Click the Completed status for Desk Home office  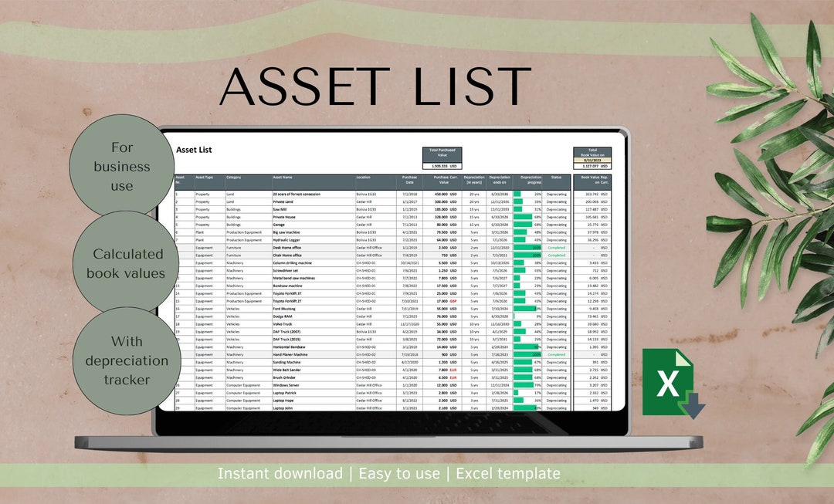tap(556, 249)
